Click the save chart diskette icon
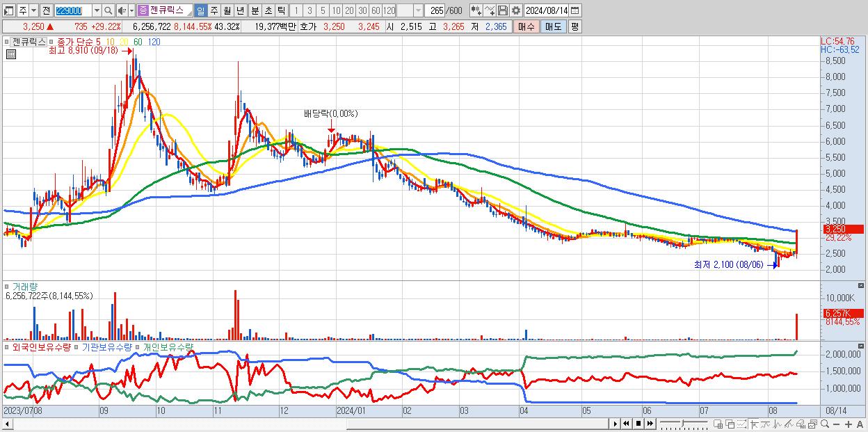Image resolution: width=868 pixels, height=432 pixels. (x=502, y=10)
